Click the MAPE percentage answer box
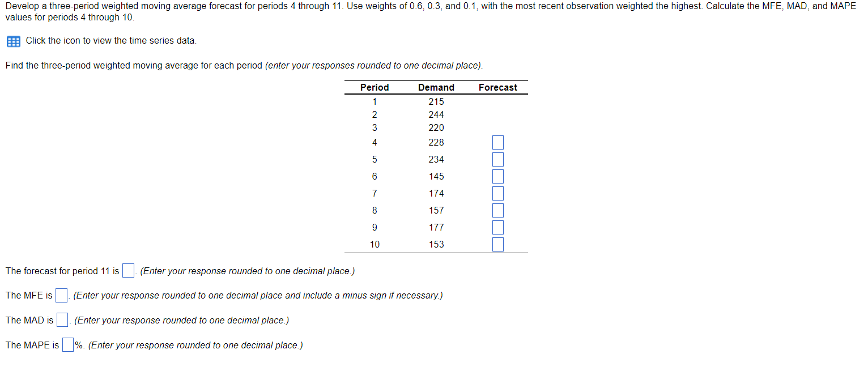 pos(67,344)
